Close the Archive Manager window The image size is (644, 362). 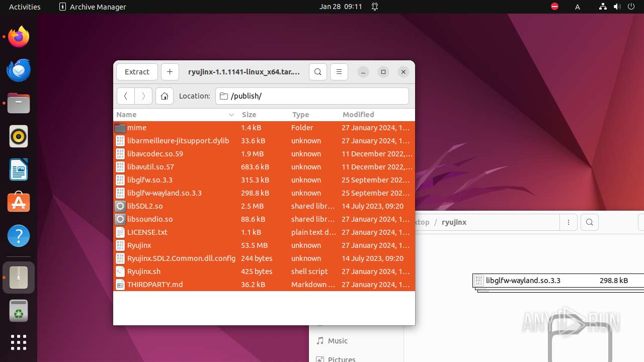pos(404,72)
